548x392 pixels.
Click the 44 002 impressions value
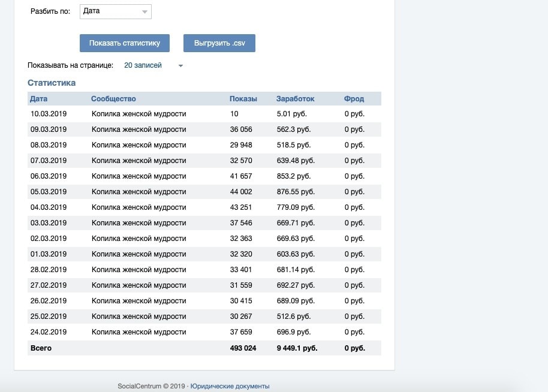coord(241,192)
